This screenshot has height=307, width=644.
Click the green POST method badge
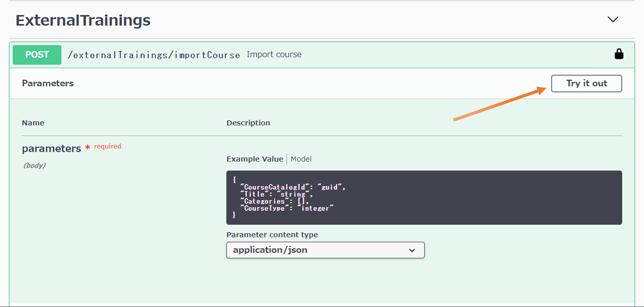coord(37,55)
